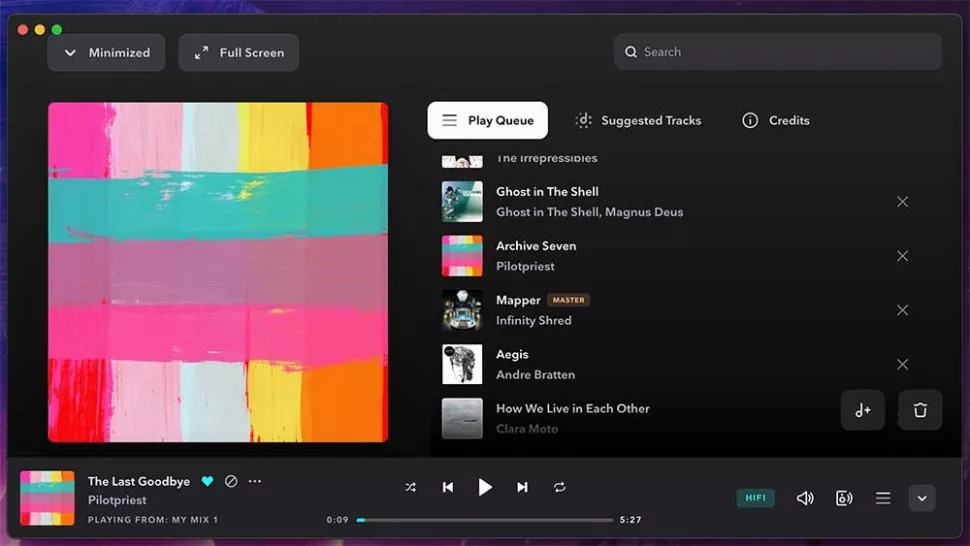
Task: Click Minimized dropdown button
Action: (x=106, y=53)
